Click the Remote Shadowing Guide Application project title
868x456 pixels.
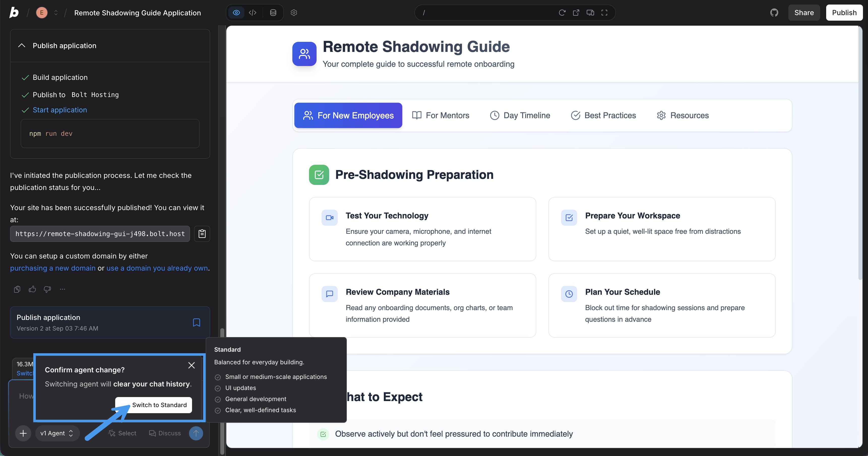click(x=137, y=13)
